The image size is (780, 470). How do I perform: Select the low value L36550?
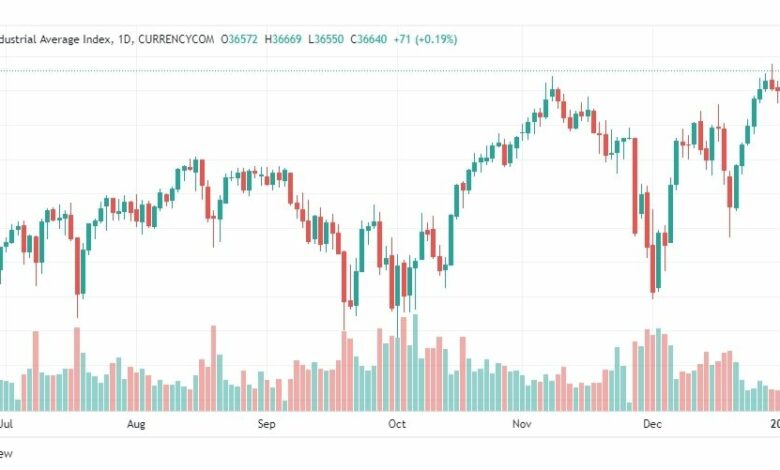tap(326, 39)
